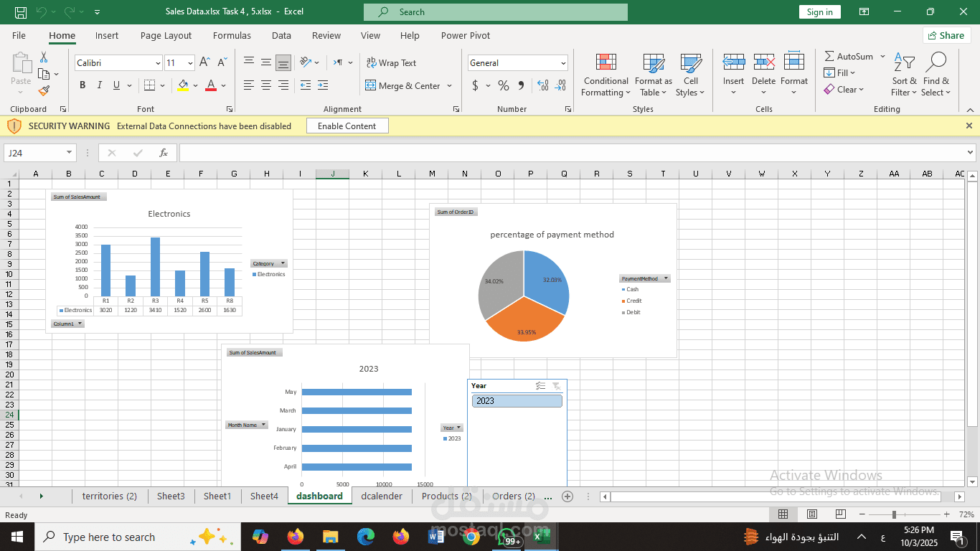This screenshot has width=980, height=551.
Task: Toggle Underline formatting
Action: pyautogui.click(x=116, y=85)
